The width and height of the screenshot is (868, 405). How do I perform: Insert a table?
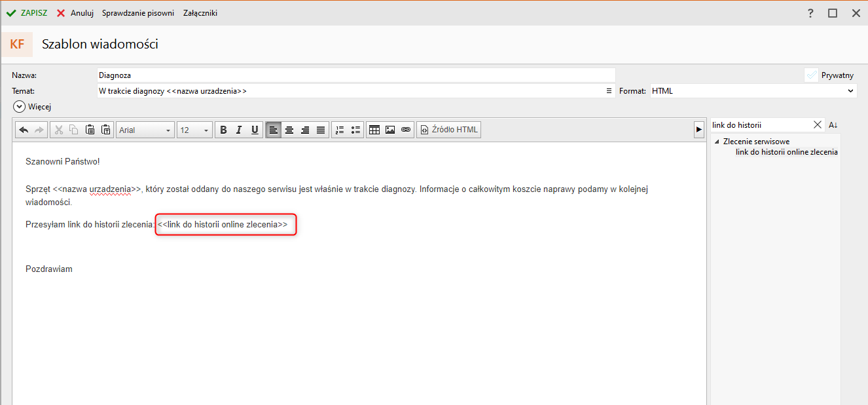coord(374,130)
